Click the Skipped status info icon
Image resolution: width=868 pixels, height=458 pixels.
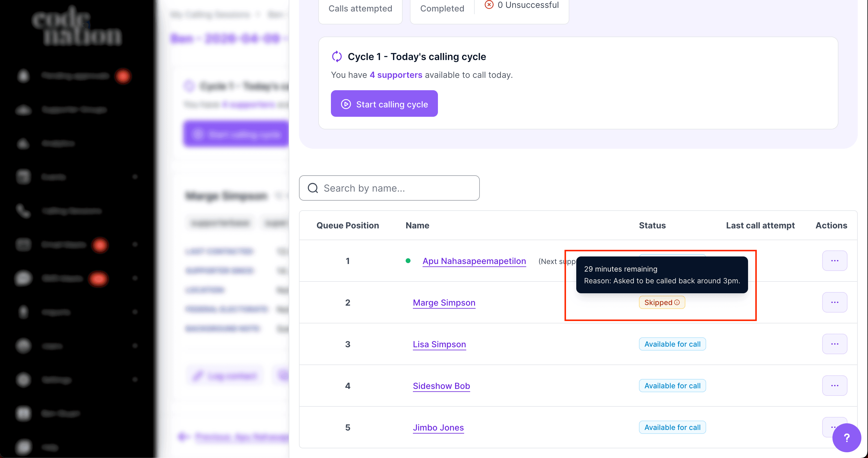tap(677, 303)
